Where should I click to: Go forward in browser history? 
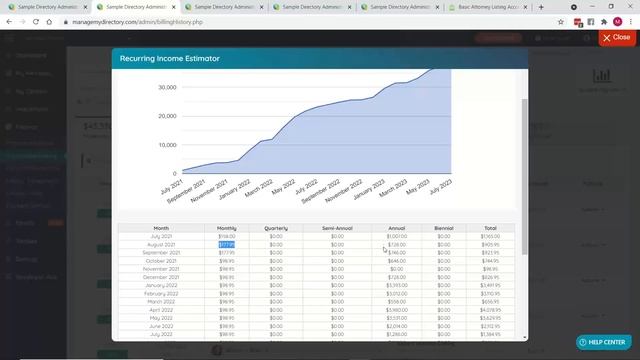[x=22, y=22]
